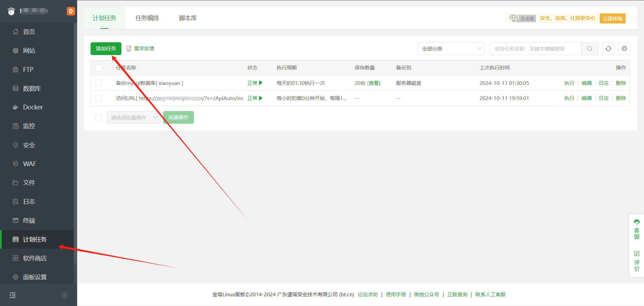Switch to the 任务编排 tab
Viewport: 644px width, 306px height.
pyautogui.click(x=147, y=18)
